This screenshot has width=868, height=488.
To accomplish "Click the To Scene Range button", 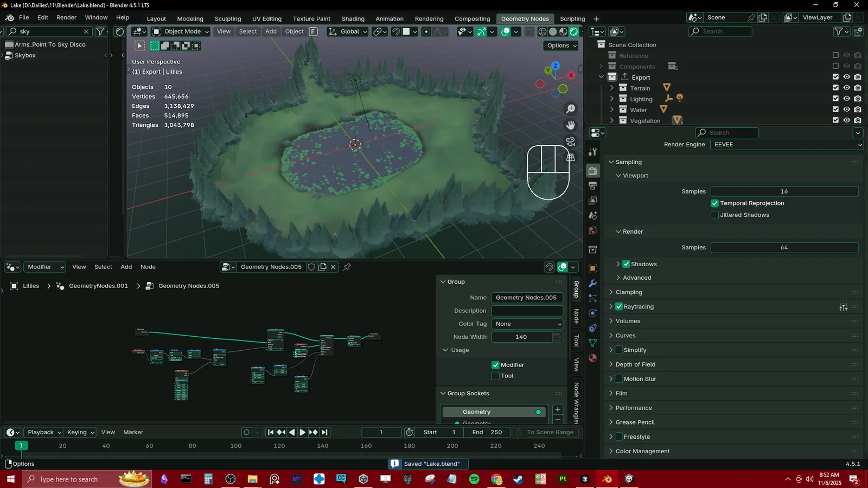I will click(x=550, y=433).
